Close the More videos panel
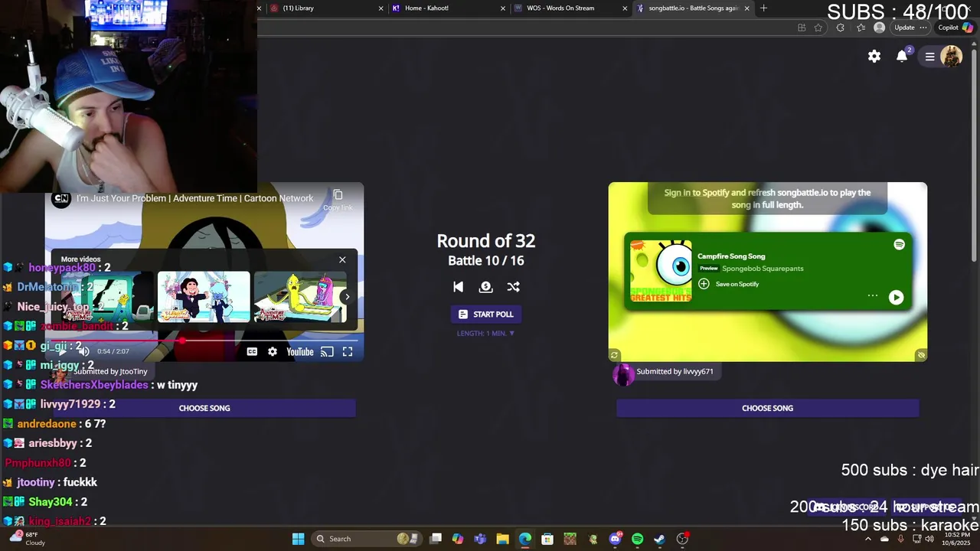The width and height of the screenshot is (980, 551). [342, 259]
